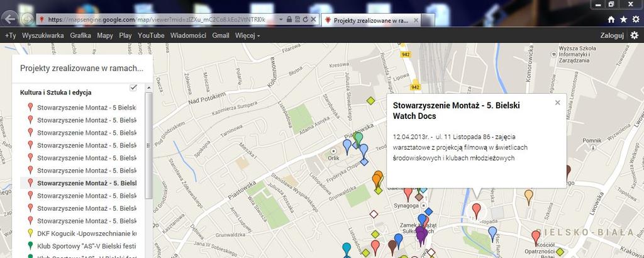Open Play in the Google bar
The height and width of the screenshot is (258, 644).
click(125, 35)
